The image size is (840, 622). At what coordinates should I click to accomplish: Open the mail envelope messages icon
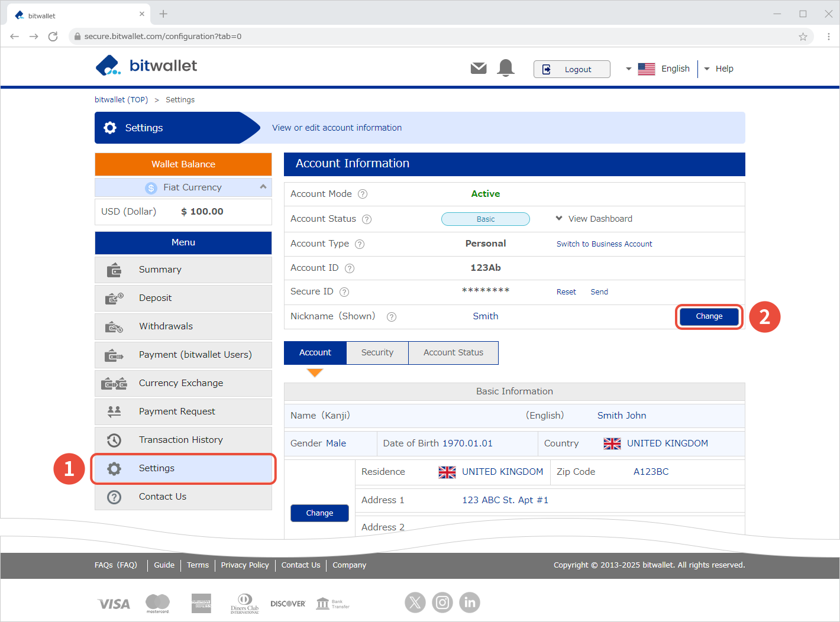pyautogui.click(x=479, y=69)
